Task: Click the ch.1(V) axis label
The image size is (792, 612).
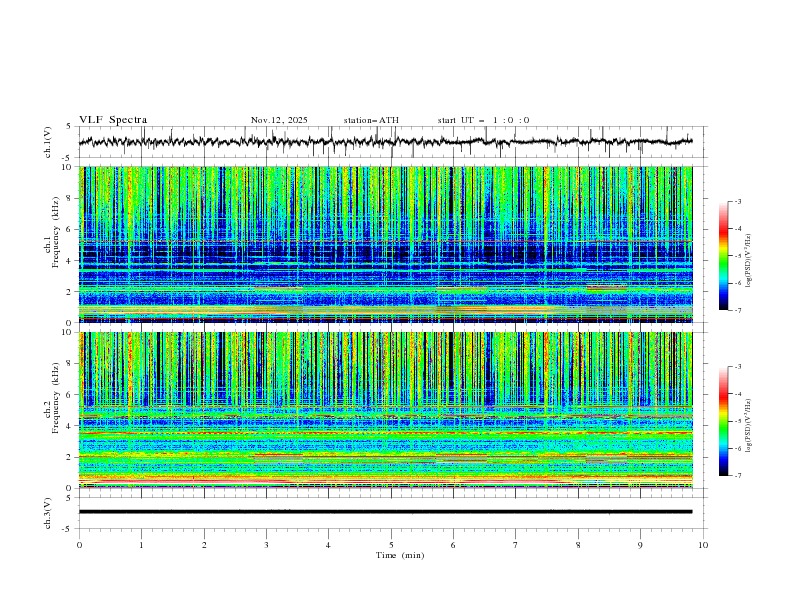Action: tap(48, 142)
